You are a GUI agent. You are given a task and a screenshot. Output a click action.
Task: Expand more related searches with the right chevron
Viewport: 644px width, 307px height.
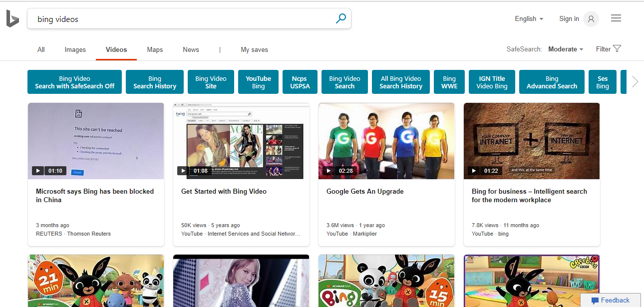tap(635, 81)
